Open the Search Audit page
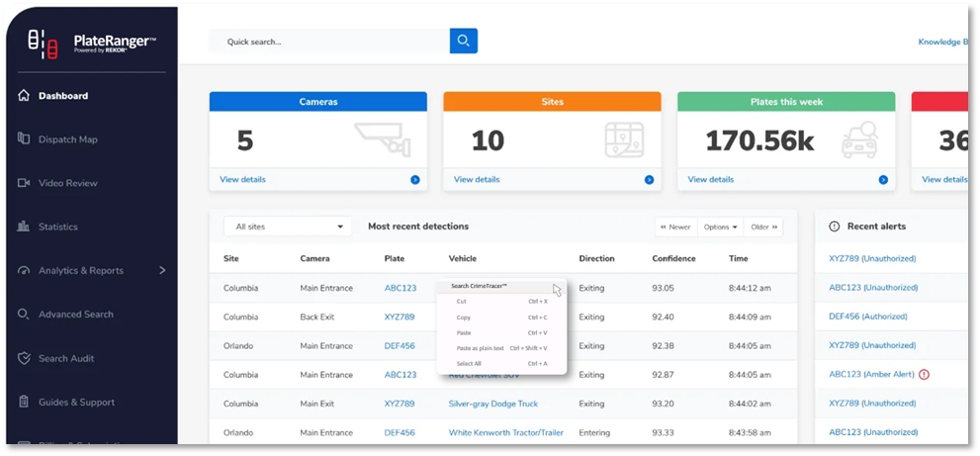The height and width of the screenshot is (456, 980). pos(66,358)
